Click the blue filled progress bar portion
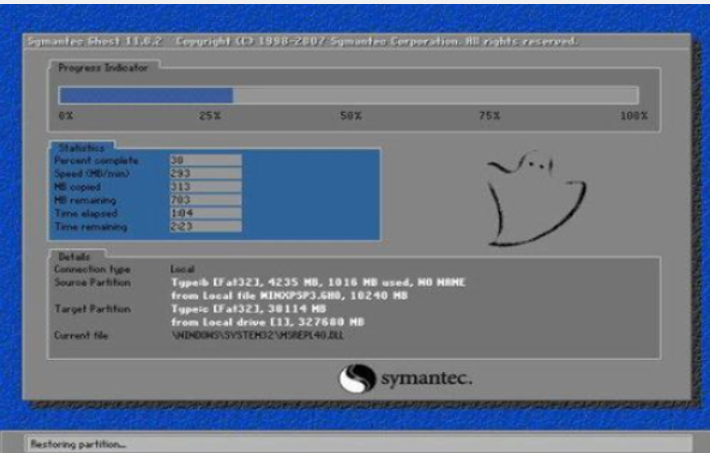Image resolution: width=710 pixels, height=453 pixels. tap(145, 95)
